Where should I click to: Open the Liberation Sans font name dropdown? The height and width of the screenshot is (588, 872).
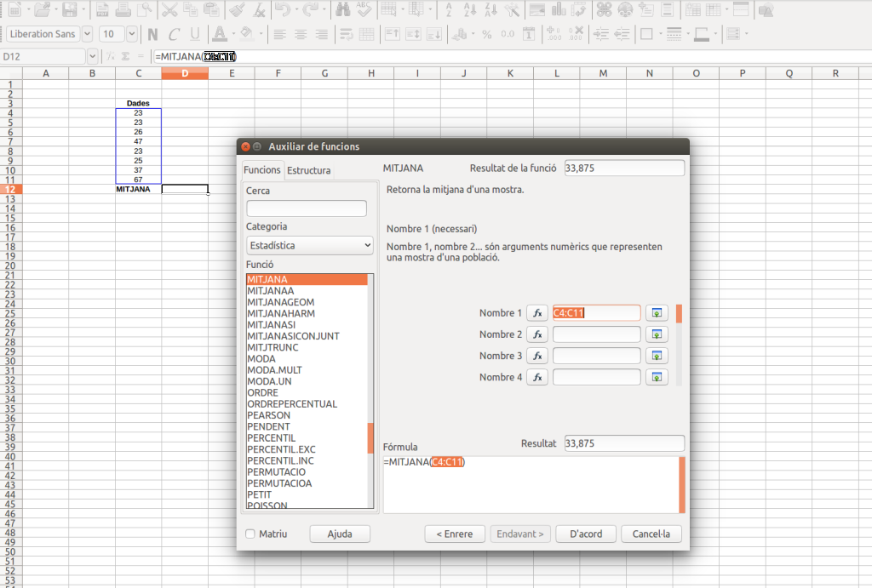[87, 35]
